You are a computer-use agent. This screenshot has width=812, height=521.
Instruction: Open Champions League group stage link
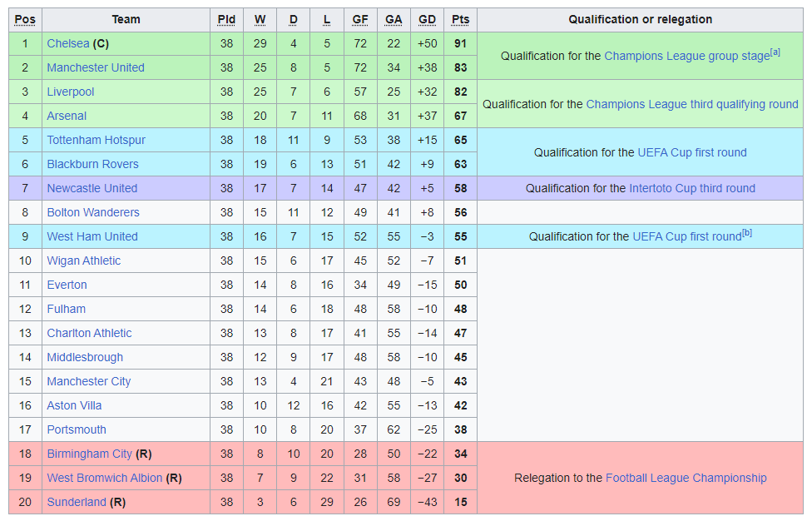(686, 56)
